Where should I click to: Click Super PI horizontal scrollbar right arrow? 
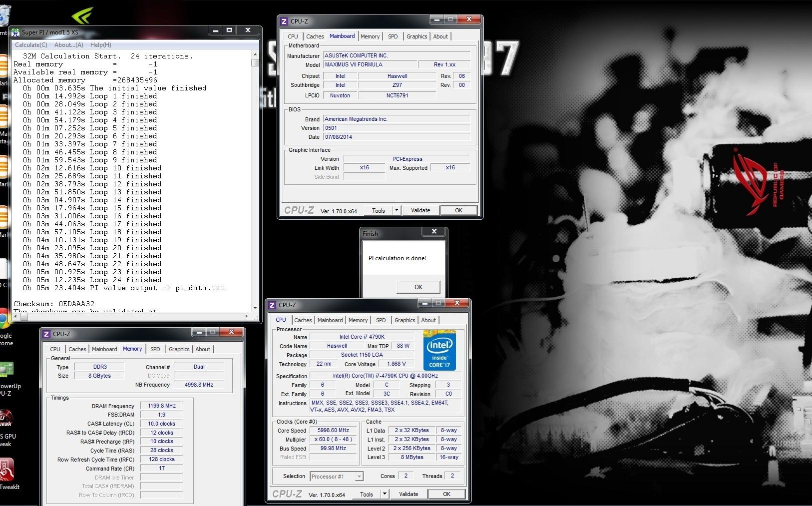[x=246, y=316]
